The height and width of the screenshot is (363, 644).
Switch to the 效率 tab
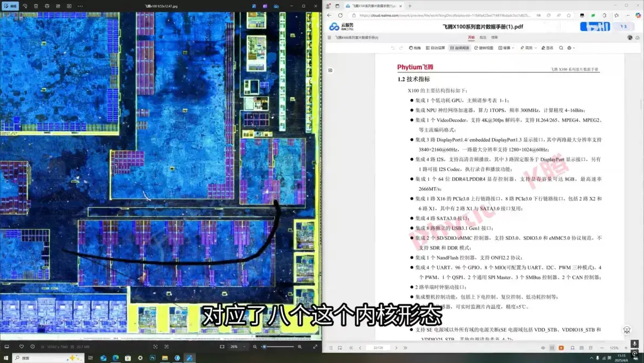494,37
